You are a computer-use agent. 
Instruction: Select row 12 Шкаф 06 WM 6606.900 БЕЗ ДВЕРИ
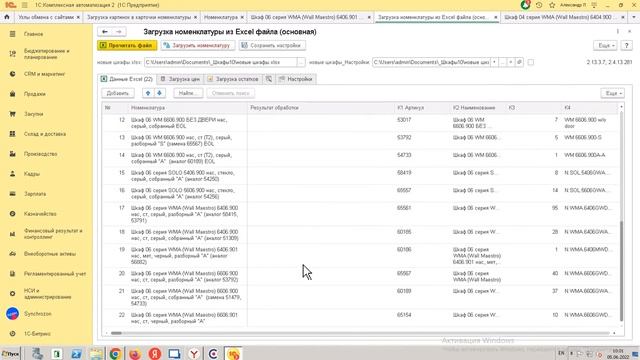[x=361, y=123]
